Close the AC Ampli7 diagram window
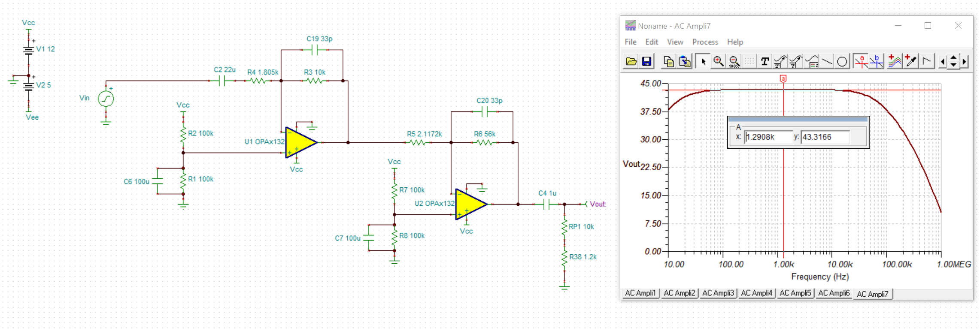This screenshot has width=980, height=331. pos(958,26)
